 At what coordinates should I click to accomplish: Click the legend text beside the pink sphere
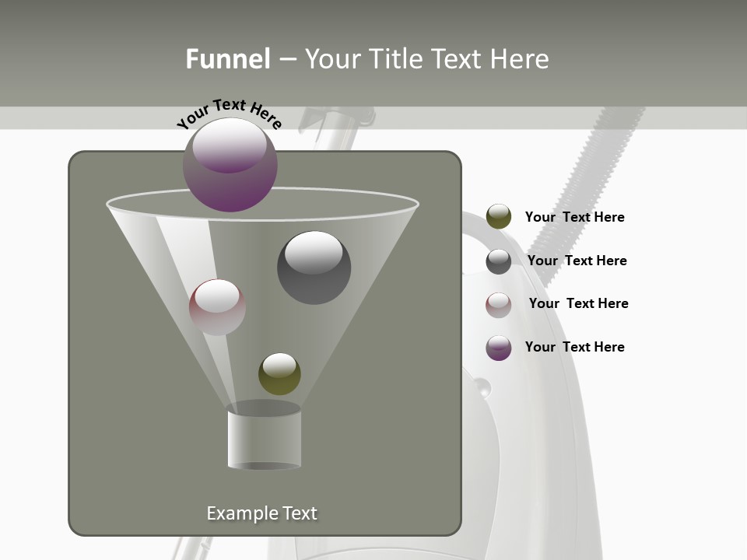578,303
